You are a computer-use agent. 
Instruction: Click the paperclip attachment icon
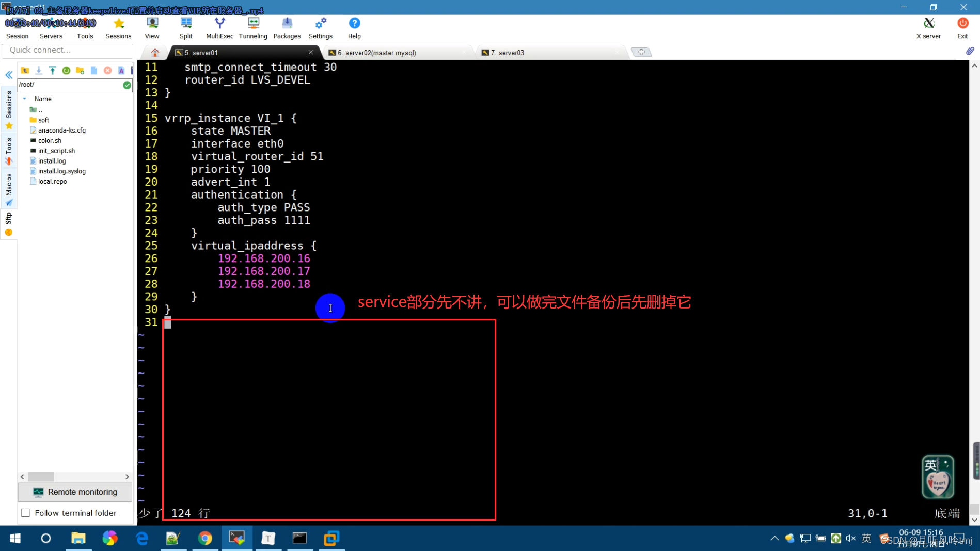(x=970, y=51)
